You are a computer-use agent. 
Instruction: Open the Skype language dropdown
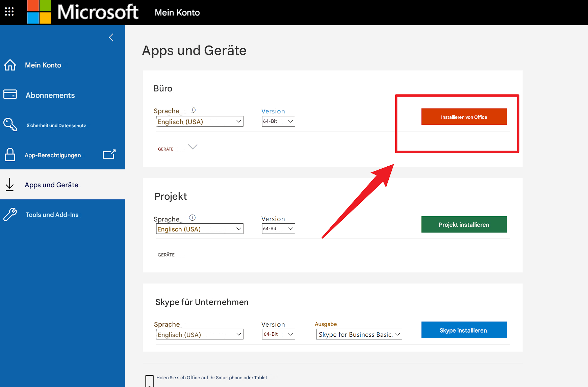[200, 334]
